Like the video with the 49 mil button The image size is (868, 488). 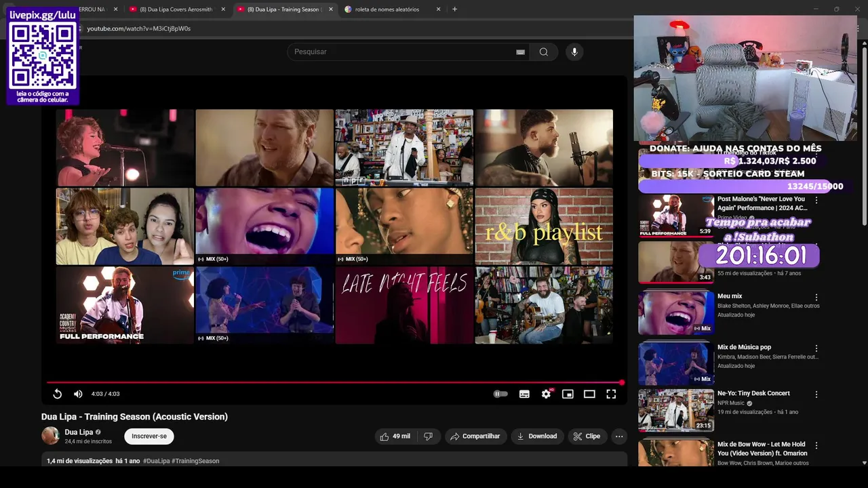(x=395, y=436)
